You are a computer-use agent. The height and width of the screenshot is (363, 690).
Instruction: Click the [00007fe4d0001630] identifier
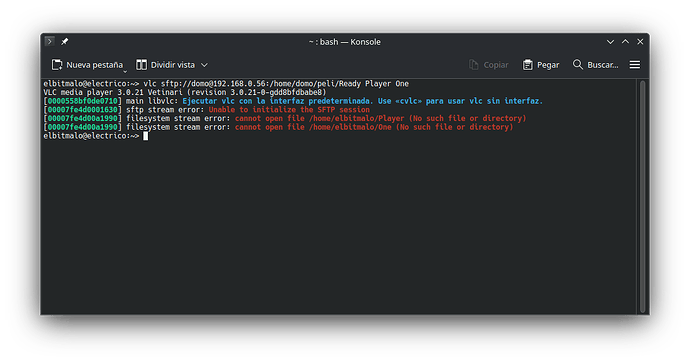82,110
